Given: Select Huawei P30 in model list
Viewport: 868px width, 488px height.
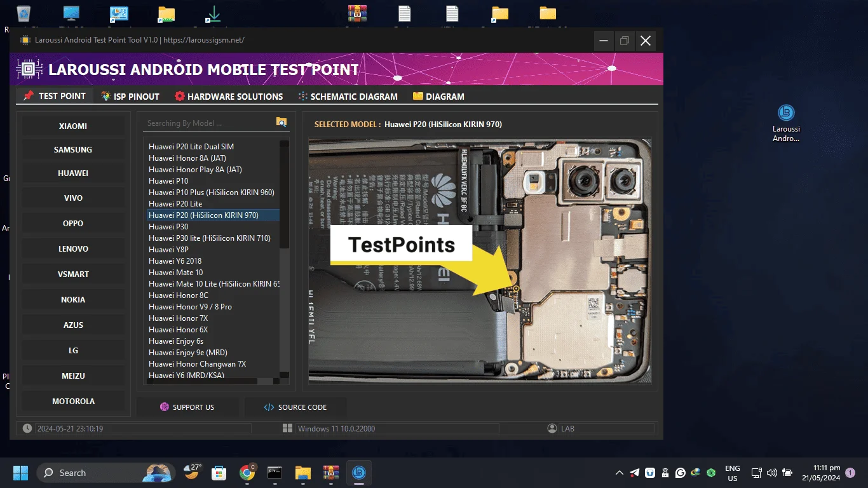Looking at the screenshot, I should coord(213,226).
